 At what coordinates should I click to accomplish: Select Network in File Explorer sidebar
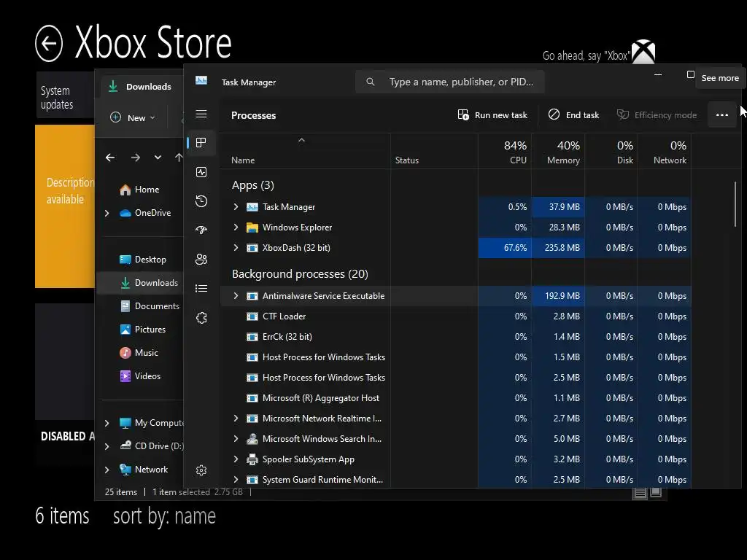[144, 470]
